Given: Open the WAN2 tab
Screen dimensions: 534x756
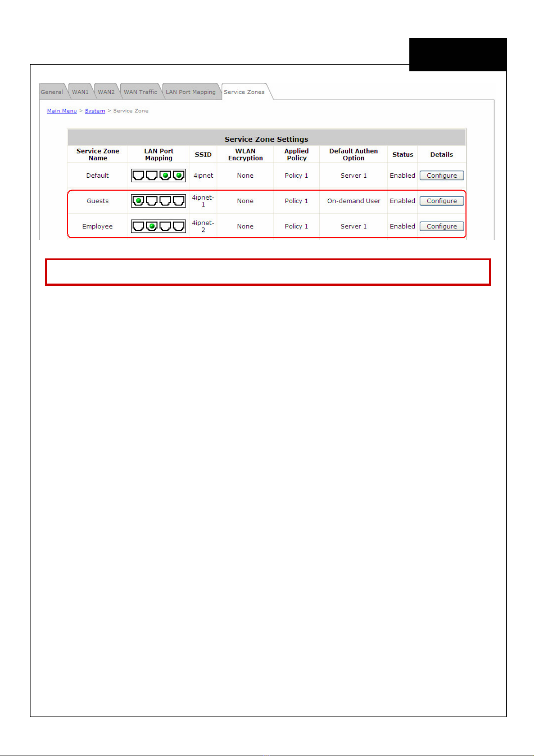Looking at the screenshot, I should click(106, 92).
